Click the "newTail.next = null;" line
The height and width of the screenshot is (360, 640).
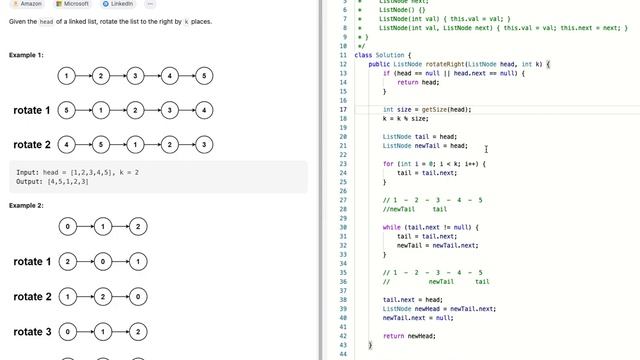pyautogui.click(x=418, y=318)
